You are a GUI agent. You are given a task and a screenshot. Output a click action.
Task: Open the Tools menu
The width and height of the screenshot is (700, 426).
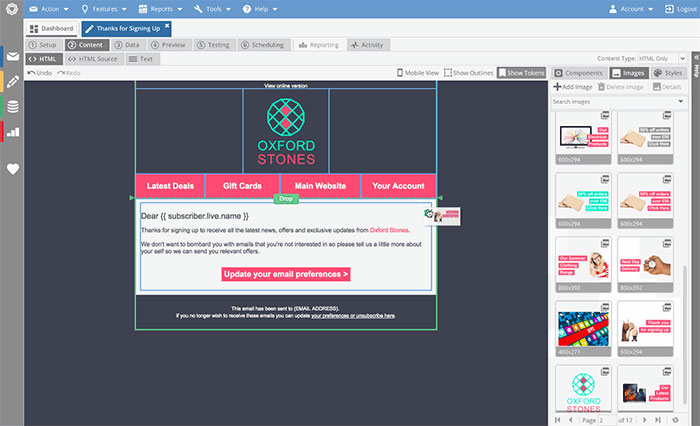click(x=212, y=8)
